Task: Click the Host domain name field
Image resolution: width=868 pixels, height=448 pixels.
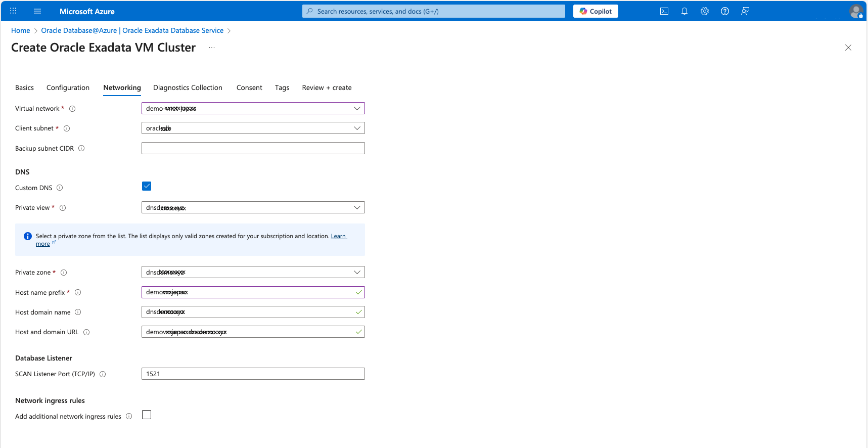Action: point(253,312)
